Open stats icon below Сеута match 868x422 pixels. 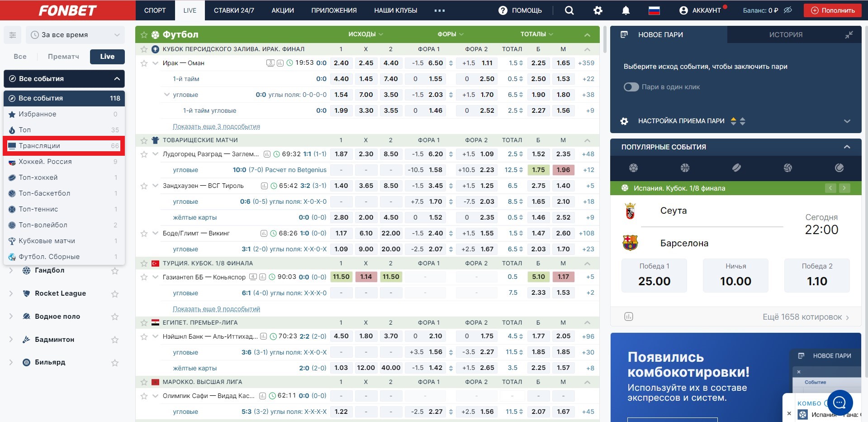tap(628, 316)
